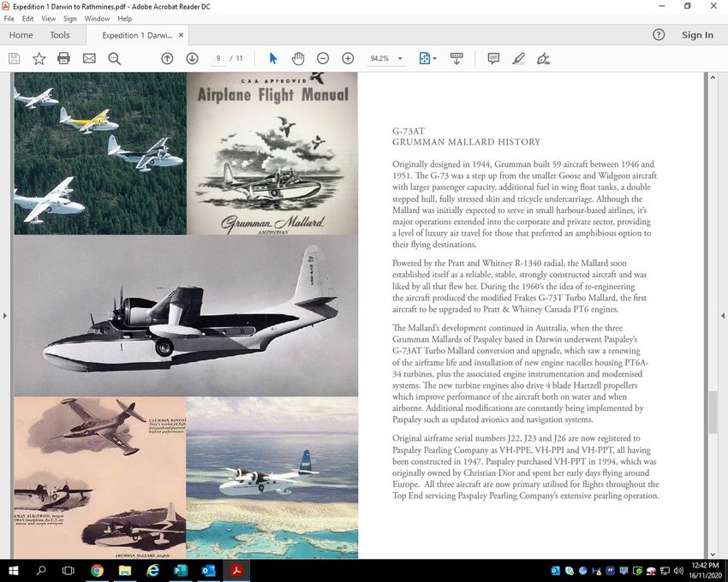Click the seaplane over reef color photo
Screen dimensions: 728x582
click(272, 478)
